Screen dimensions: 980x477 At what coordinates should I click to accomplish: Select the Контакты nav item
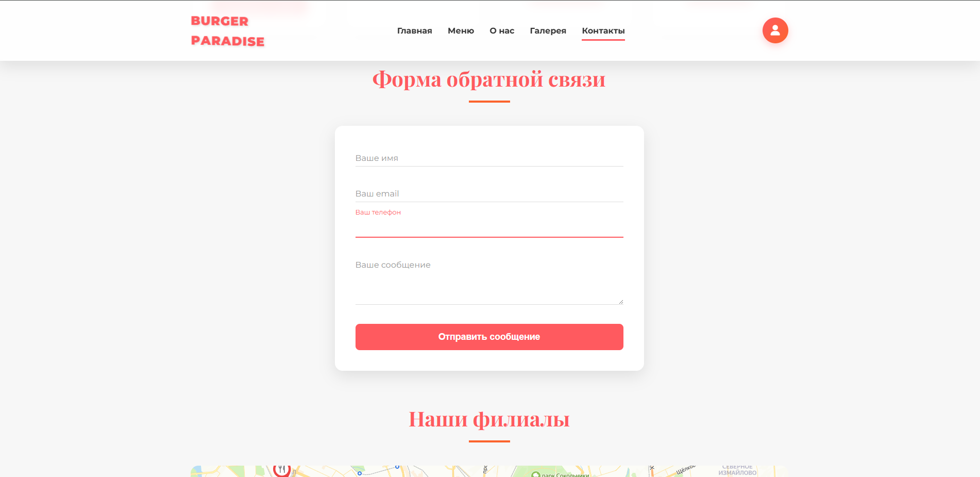click(x=603, y=31)
